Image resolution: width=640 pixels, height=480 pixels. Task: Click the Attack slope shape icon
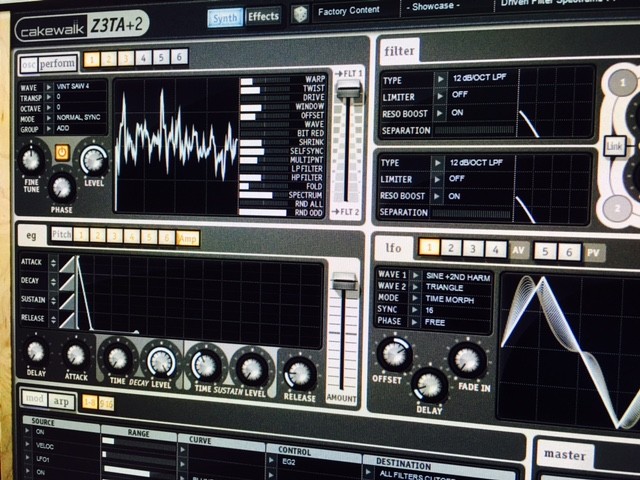click(68, 264)
